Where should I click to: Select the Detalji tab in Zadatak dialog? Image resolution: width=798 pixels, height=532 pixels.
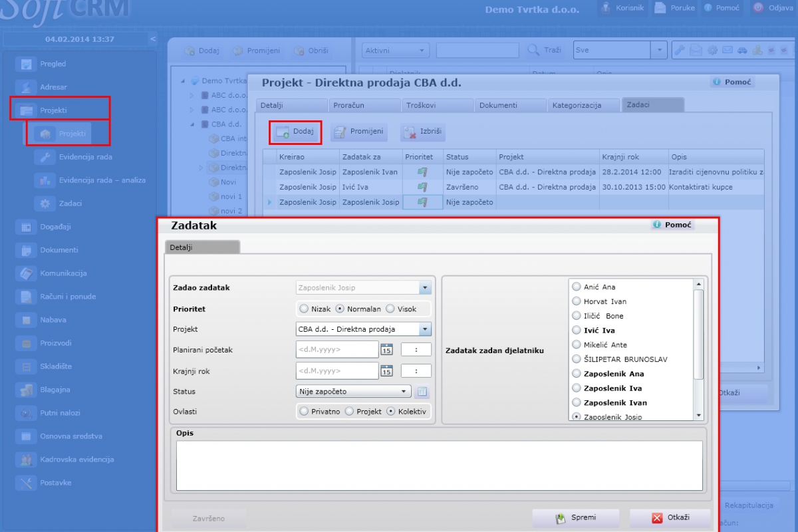(x=202, y=247)
